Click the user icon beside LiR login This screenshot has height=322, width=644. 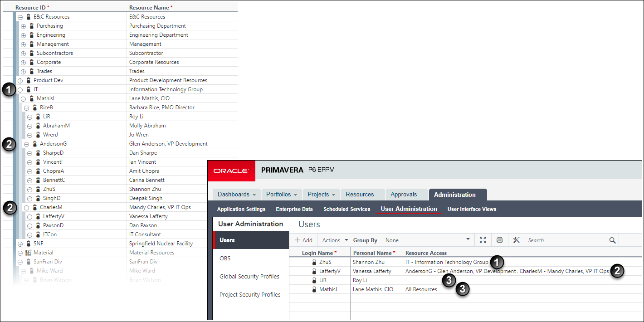314,280
